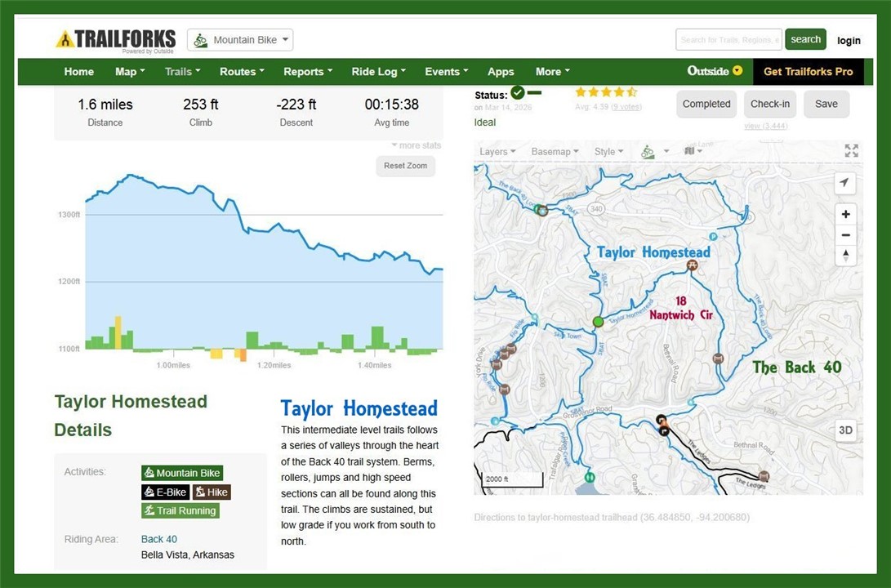Image resolution: width=891 pixels, height=588 pixels.
Task: Open the Ride Log menu
Action: tap(378, 72)
